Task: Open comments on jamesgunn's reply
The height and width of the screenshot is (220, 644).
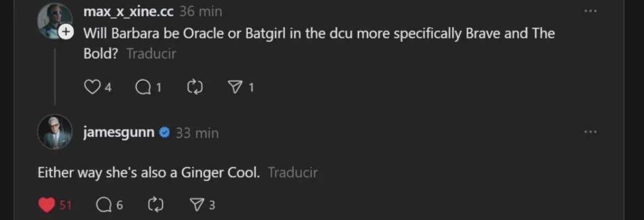Action: click(103, 205)
